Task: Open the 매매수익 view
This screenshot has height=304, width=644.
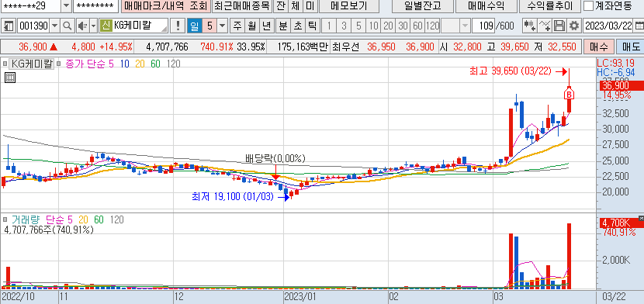Action: (486, 5)
